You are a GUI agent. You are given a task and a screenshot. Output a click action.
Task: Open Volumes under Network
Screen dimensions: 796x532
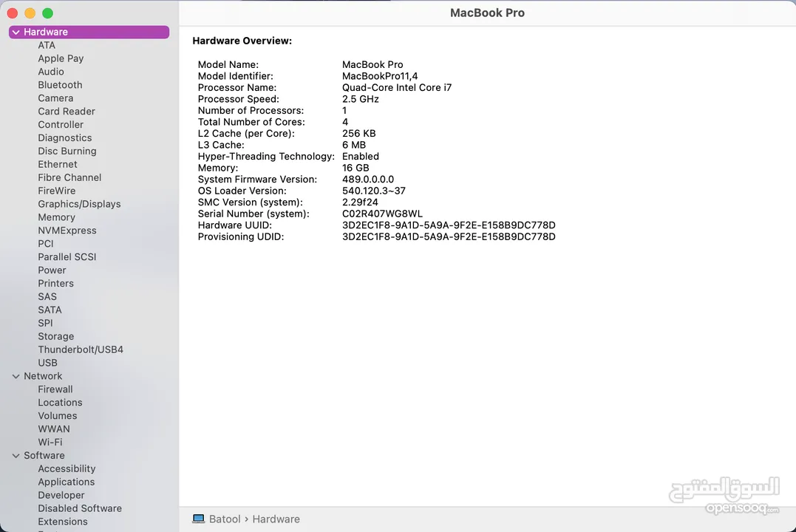(58, 415)
